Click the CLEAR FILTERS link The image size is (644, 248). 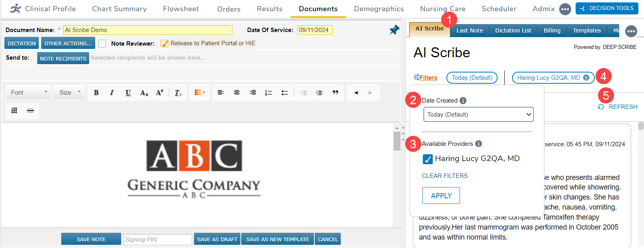444,176
